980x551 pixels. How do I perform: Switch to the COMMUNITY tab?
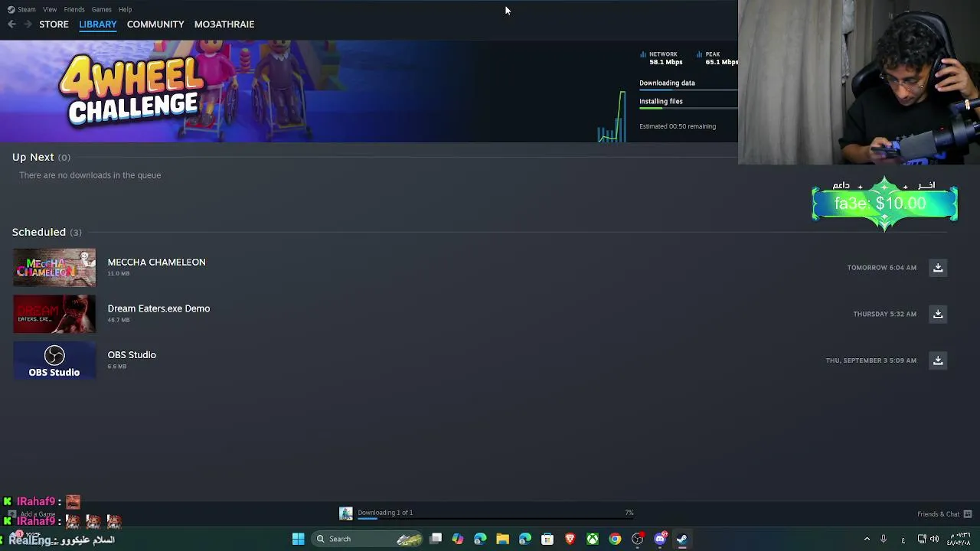click(155, 24)
